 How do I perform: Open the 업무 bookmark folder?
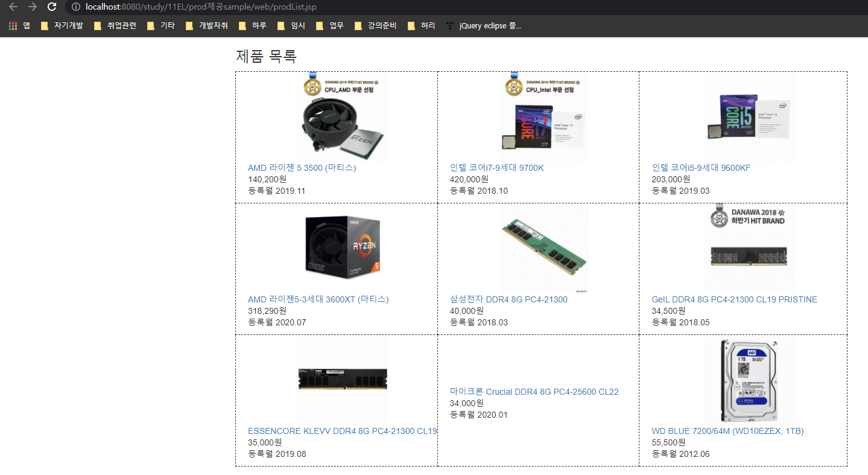coord(329,26)
